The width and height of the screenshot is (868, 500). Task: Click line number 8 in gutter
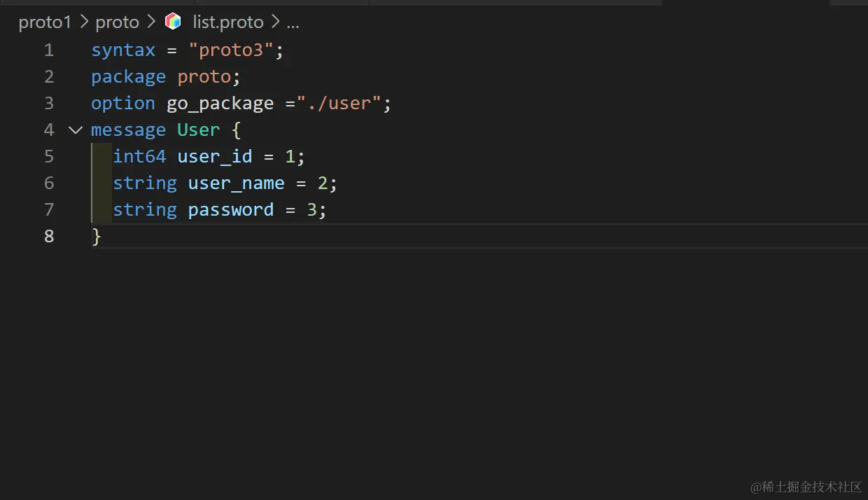(49, 236)
